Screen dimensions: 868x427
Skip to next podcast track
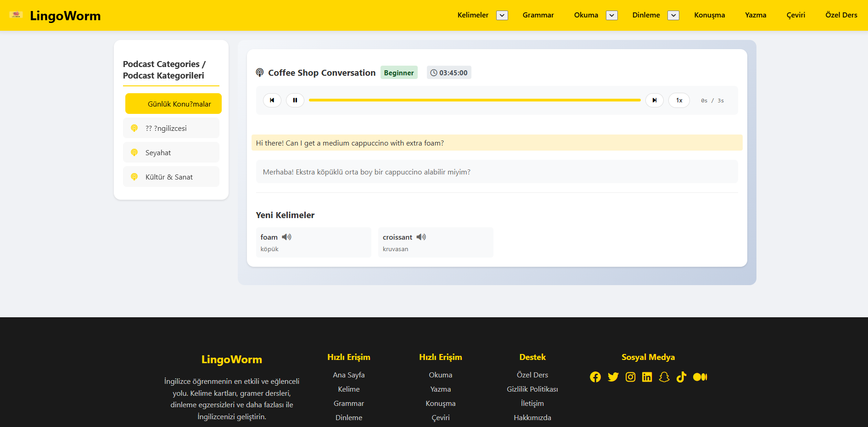[x=654, y=100]
